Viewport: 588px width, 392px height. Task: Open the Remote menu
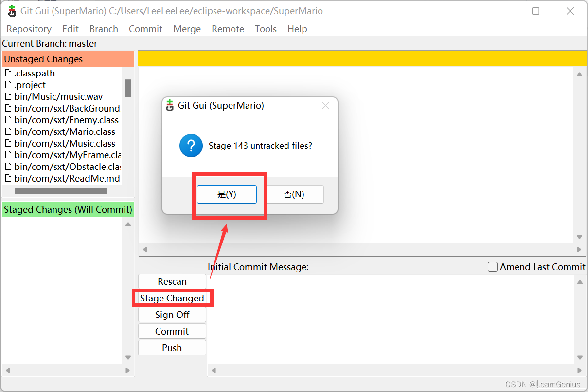(228, 29)
